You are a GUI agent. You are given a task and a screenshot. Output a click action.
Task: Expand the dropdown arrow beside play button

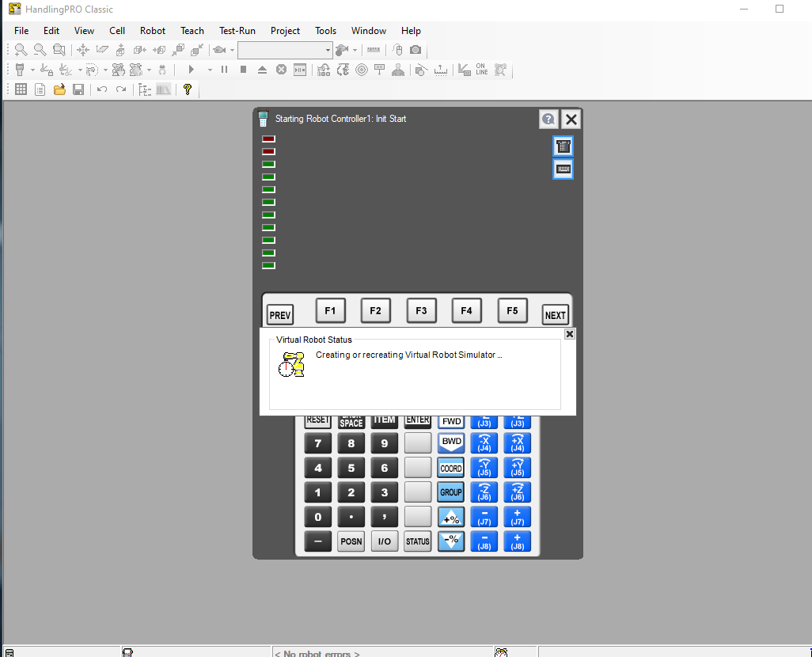click(x=210, y=70)
